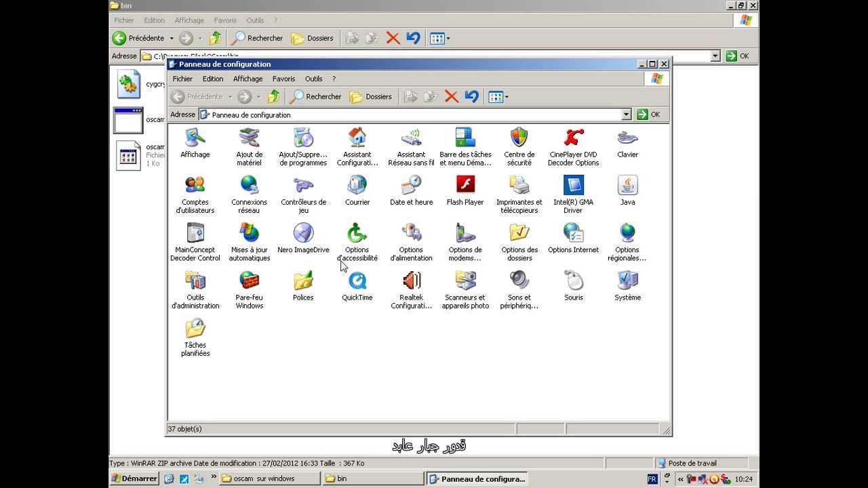Expand the Panneau de configuration address dropdown
This screenshot has width=868, height=488.
point(626,115)
